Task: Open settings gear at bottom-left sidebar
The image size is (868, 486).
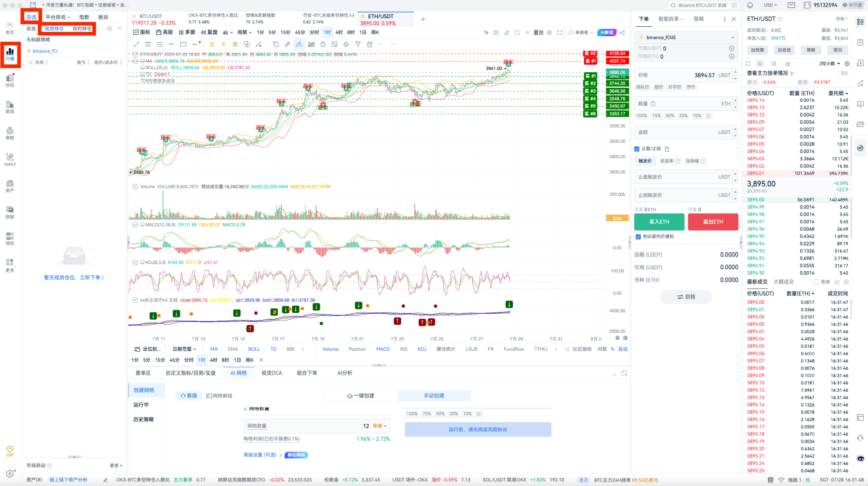Action: [10, 474]
